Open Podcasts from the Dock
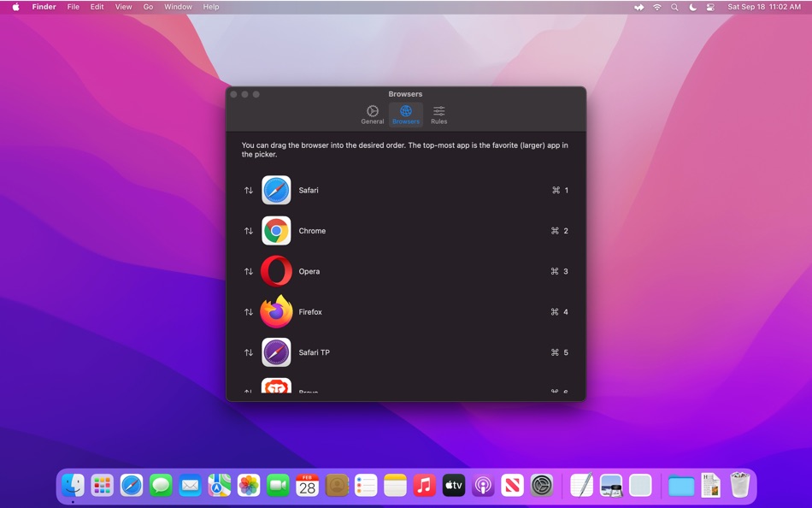812x508 pixels. pos(483,486)
